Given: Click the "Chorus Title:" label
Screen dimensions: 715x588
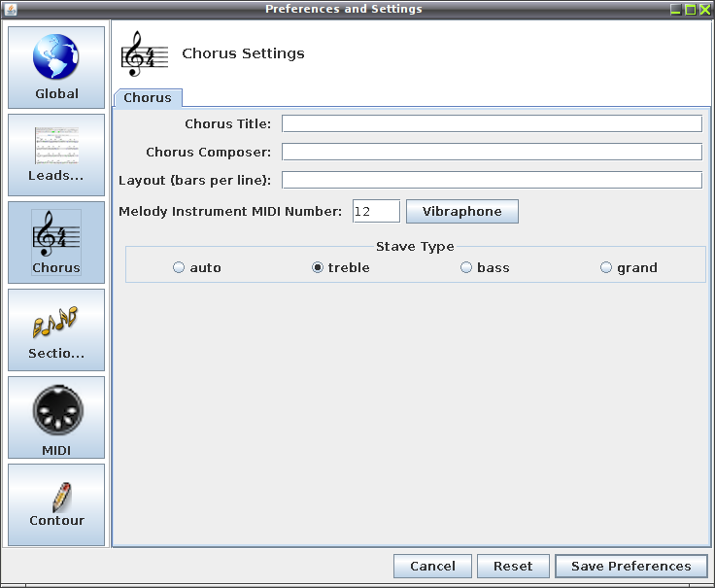Looking at the screenshot, I should coord(227,124).
